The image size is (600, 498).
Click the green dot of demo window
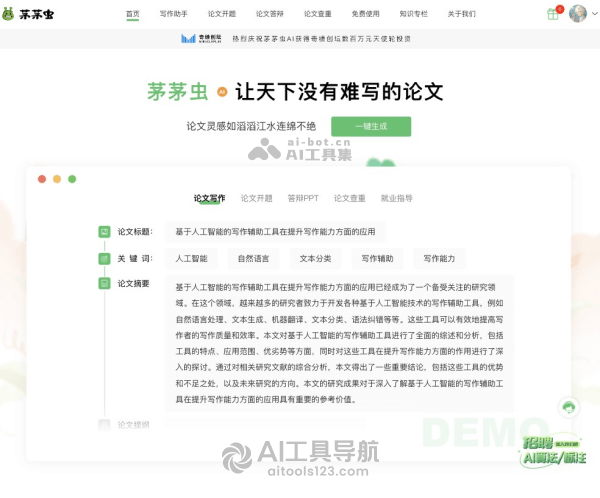click(72, 179)
